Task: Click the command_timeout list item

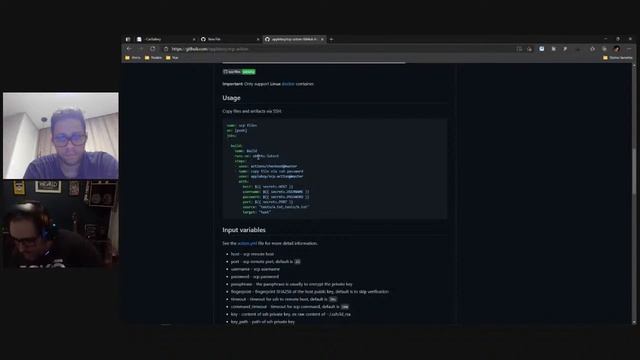Action: click(290, 307)
